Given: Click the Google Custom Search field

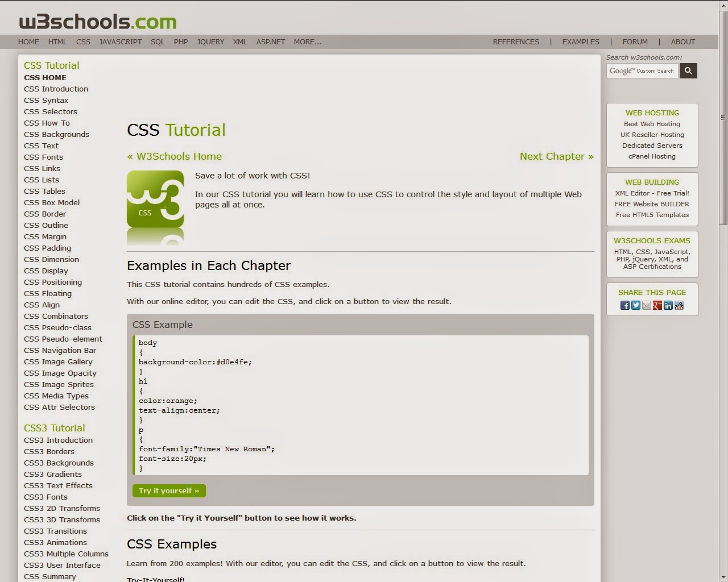Looking at the screenshot, I should pyautogui.click(x=642, y=70).
